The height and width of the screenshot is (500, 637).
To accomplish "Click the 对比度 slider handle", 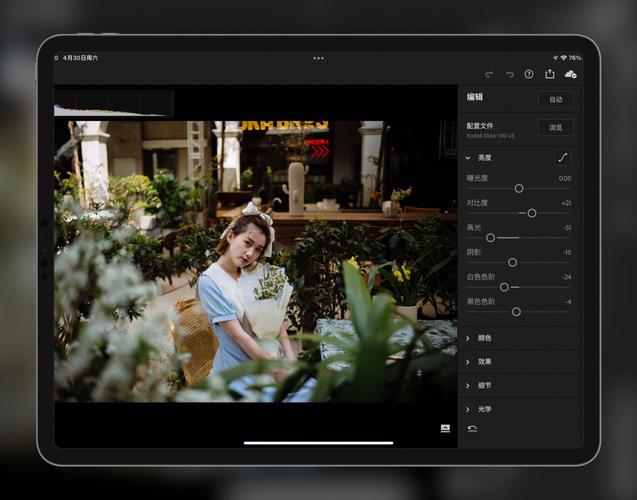I will (532, 213).
